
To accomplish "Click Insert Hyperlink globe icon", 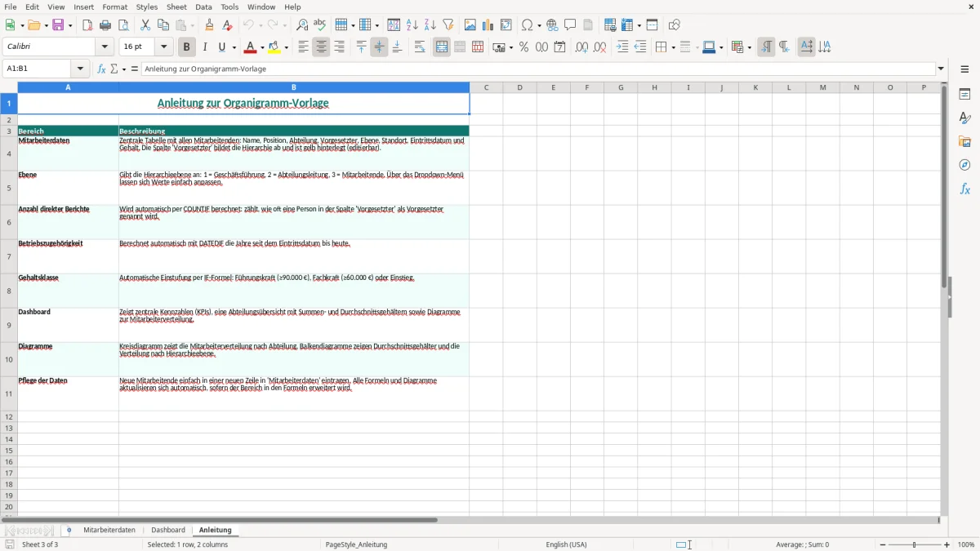I will click(x=552, y=25).
